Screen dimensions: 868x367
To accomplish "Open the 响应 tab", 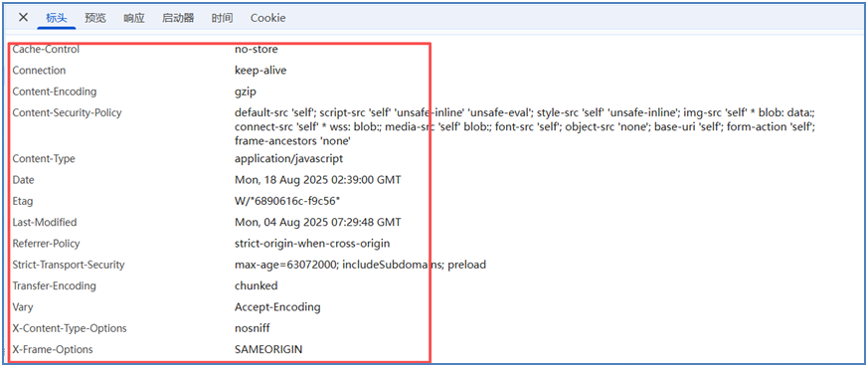I will tap(134, 18).
